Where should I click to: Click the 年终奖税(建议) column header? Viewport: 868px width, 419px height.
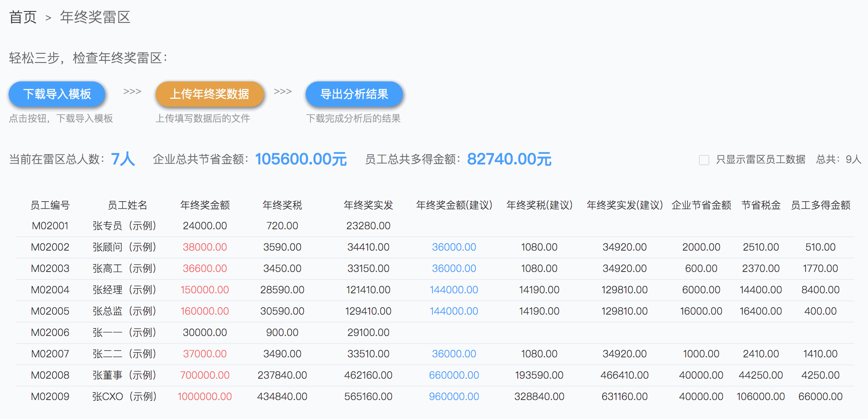(539, 205)
